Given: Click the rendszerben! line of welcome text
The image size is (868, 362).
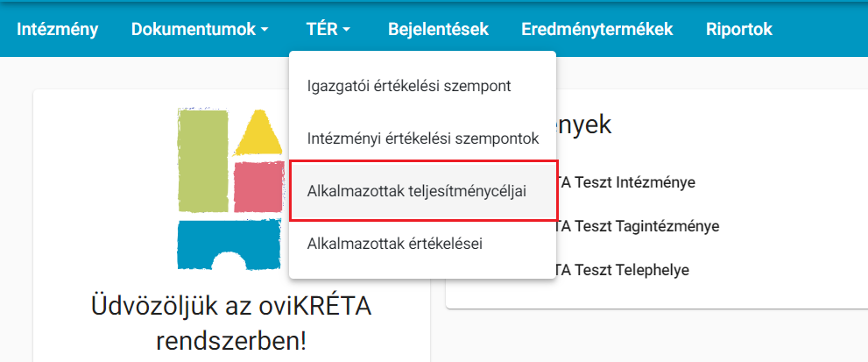Looking at the screenshot, I should point(231,340).
